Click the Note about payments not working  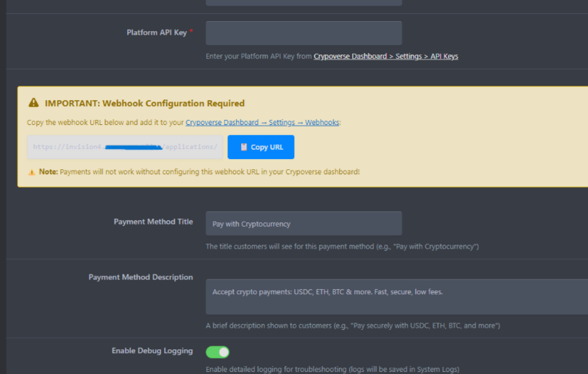point(198,172)
